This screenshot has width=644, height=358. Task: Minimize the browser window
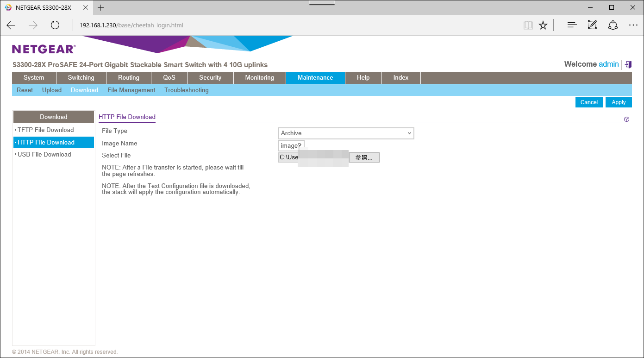pos(590,7)
